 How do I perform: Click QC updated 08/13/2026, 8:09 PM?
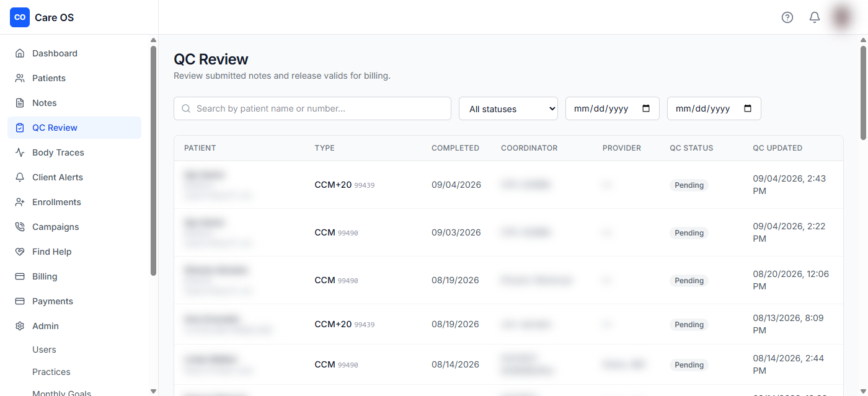click(788, 324)
